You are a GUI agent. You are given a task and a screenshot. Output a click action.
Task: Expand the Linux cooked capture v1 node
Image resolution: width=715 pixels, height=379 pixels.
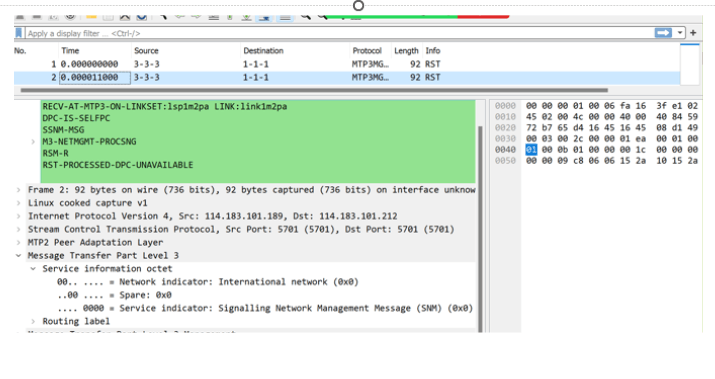tap(18, 203)
